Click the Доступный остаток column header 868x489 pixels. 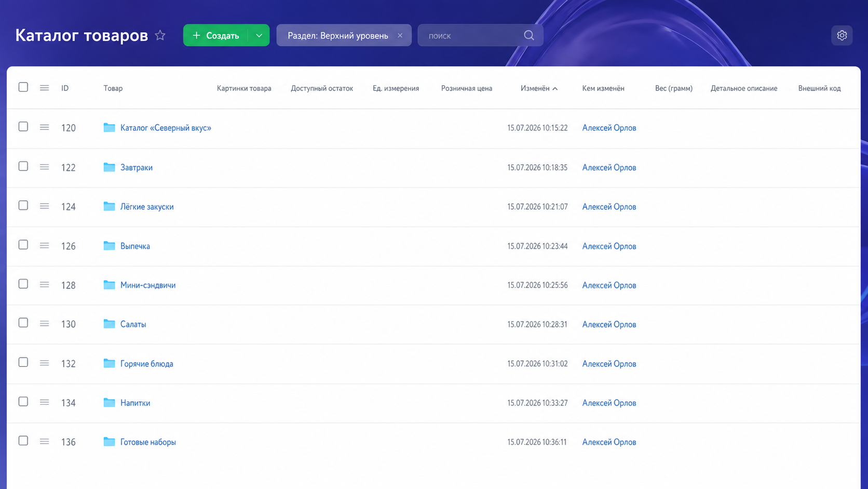tap(322, 88)
